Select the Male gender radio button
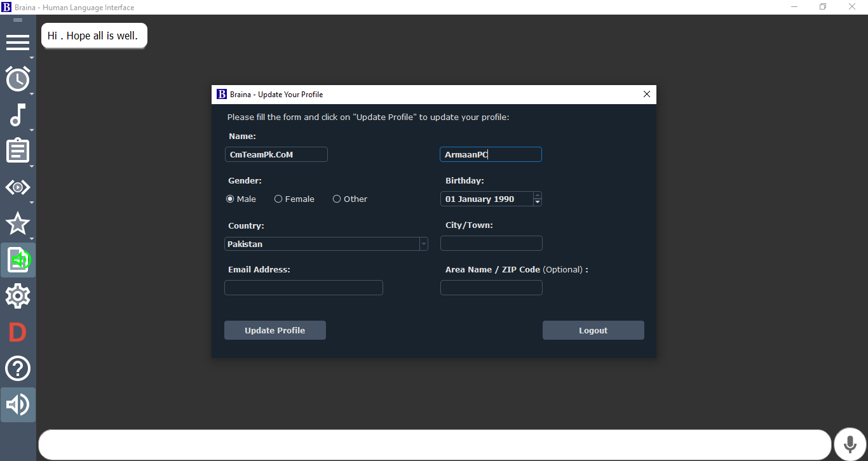 [x=230, y=199]
